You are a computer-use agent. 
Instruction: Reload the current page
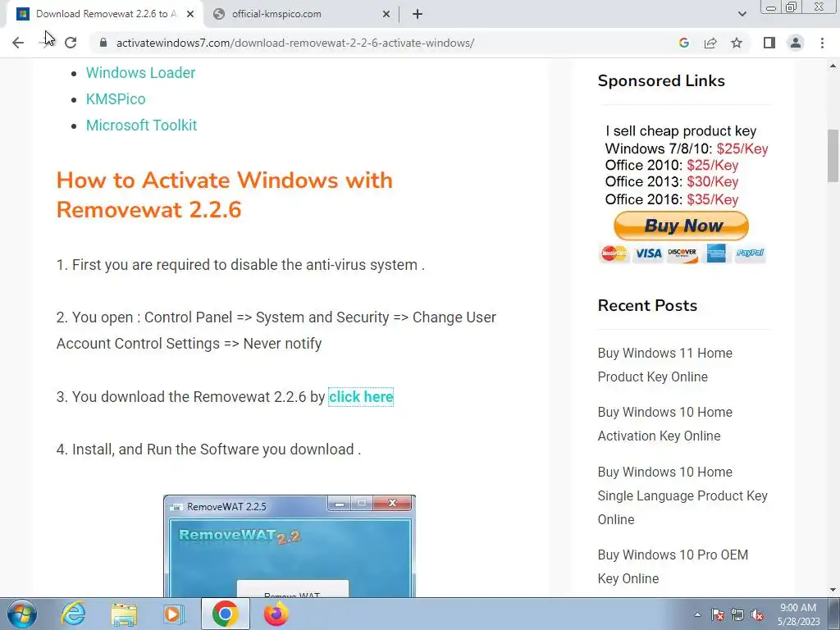click(71, 43)
